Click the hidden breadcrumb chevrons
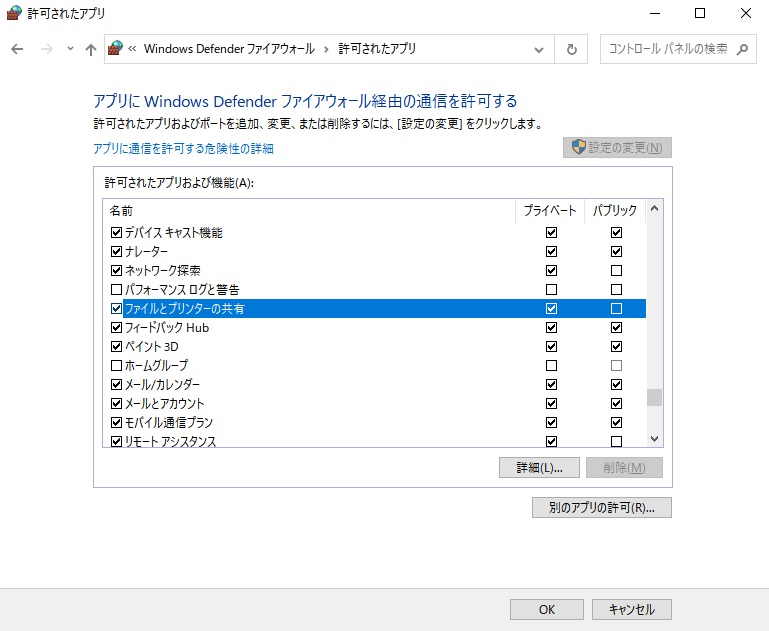This screenshot has width=769, height=631. point(132,48)
